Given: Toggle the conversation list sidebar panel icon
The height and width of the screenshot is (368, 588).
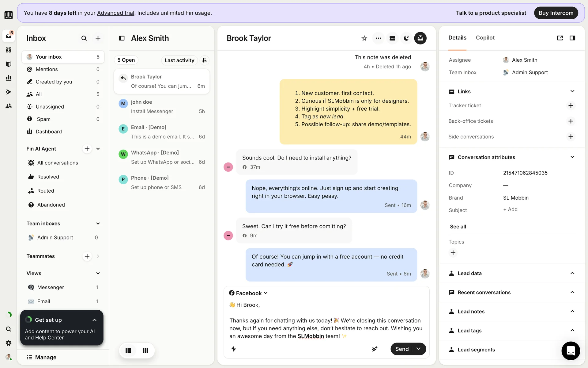Looking at the screenshot, I should click(x=122, y=38).
